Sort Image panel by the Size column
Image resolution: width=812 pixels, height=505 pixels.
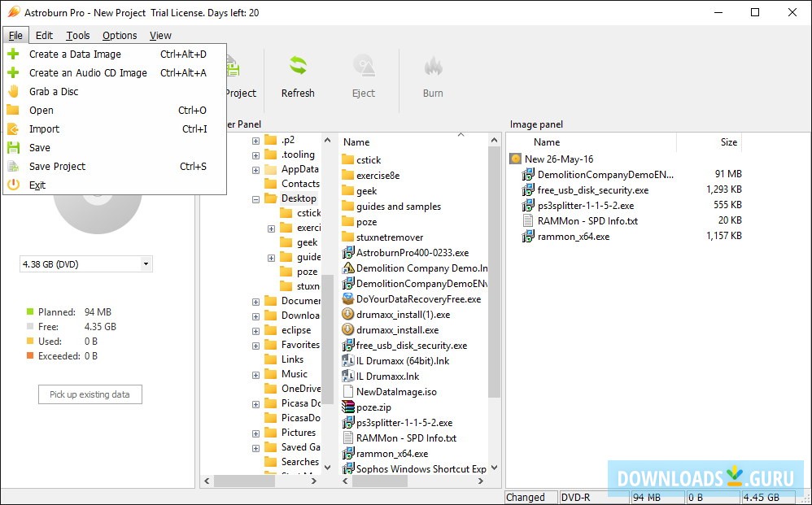tap(731, 141)
